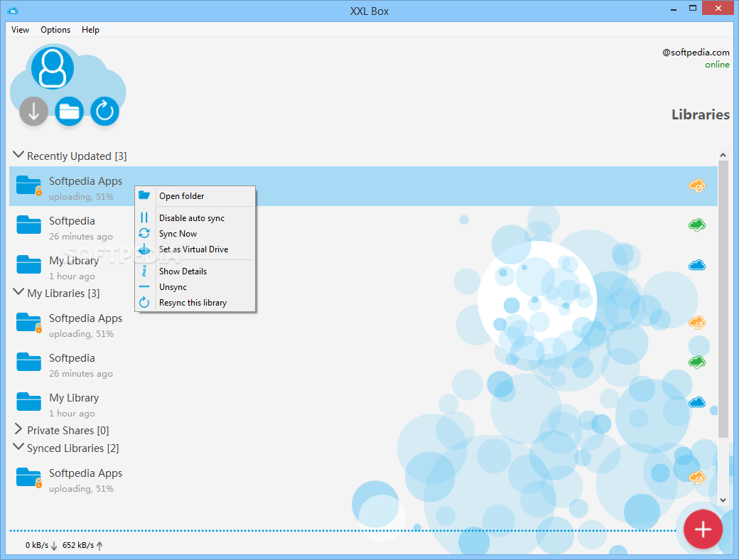Collapse the Recently Updated section
Viewport: 739px width, 560px height.
coord(18,155)
